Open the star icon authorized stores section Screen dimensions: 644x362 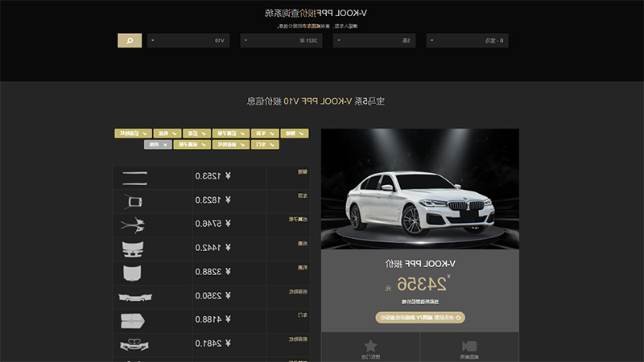pyautogui.click(x=370, y=348)
